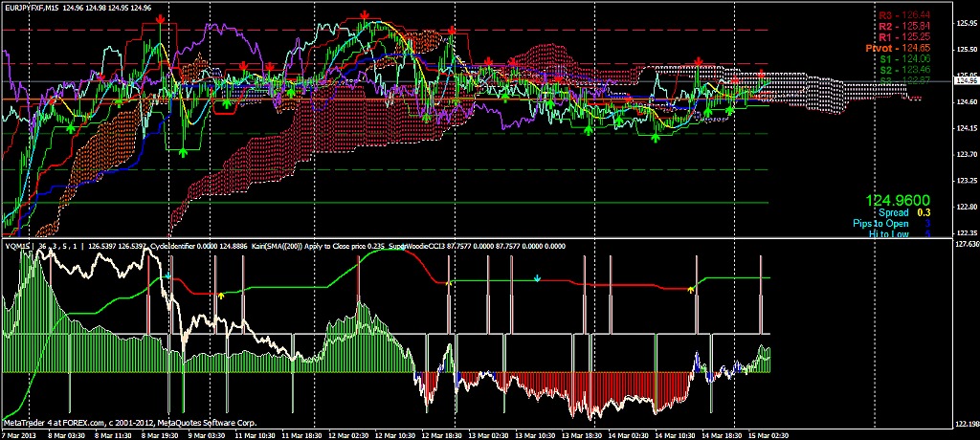Click the cyan down arrow near 13 Mar 10:30
The height and width of the screenshot is (440, 980).
(x=537, y=278)
